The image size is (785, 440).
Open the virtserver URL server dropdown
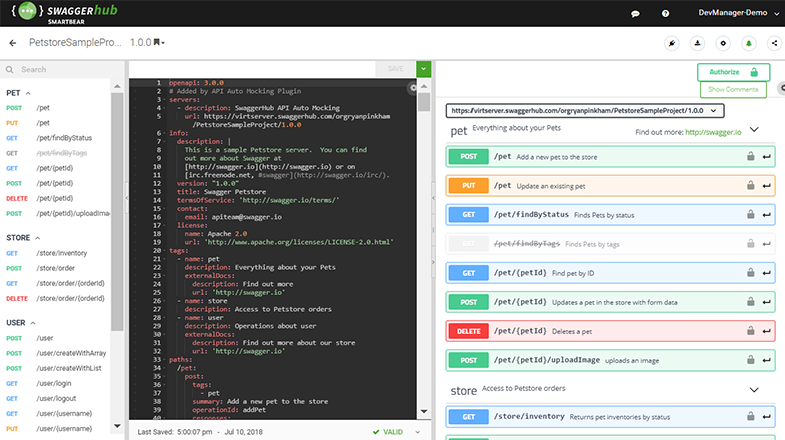coord(585,111)
